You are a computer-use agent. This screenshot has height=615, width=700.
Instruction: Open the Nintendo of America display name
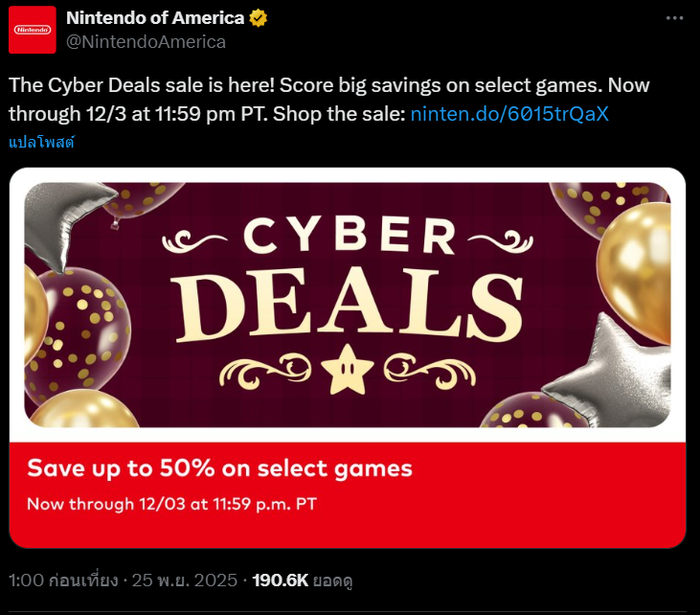coord(154,18)
